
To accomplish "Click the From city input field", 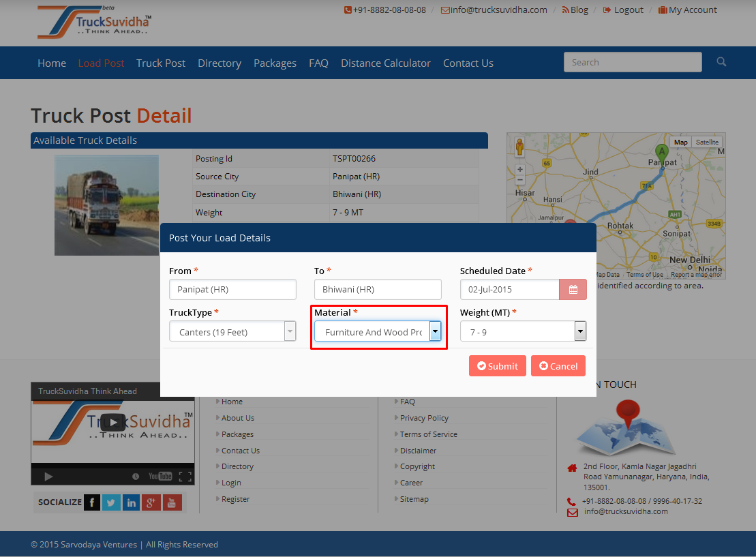I will click(232, 290).
